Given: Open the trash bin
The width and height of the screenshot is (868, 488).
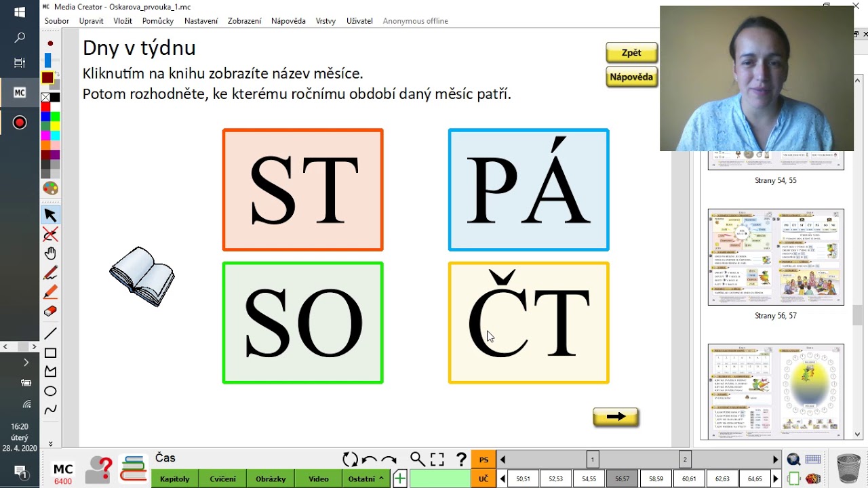Looking at the screenshot, I should pos(848,469).
